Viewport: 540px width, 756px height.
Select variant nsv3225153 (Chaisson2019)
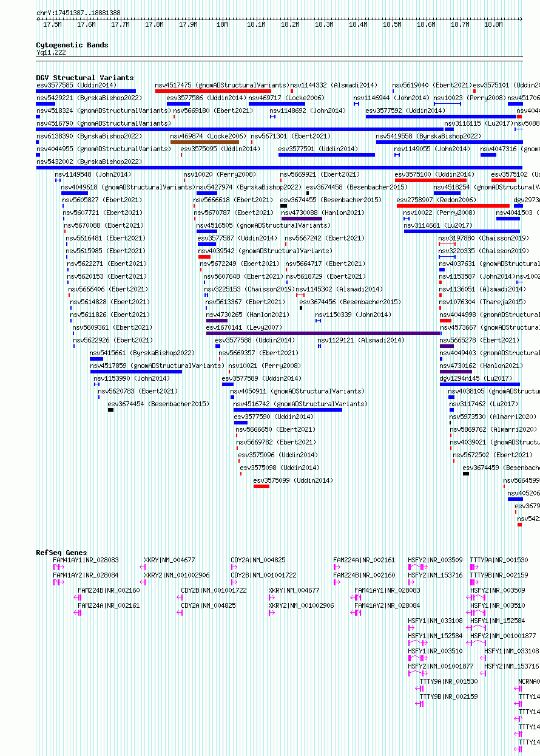[x=249, y=289]
